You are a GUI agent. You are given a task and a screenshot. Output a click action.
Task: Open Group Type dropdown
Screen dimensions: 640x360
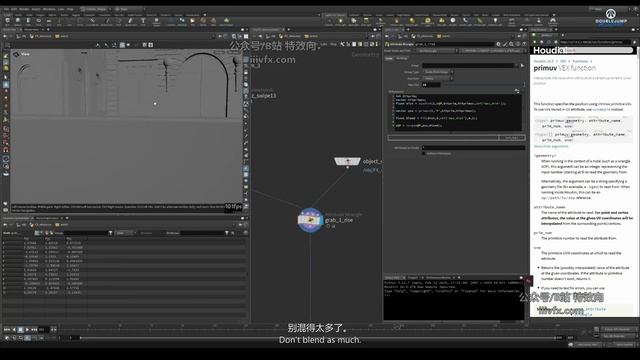point(438,72)
